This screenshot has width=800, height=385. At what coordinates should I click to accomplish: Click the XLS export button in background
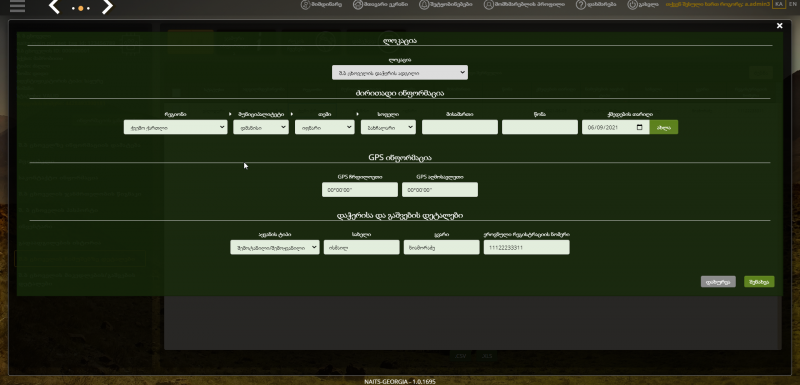[487, 356]
